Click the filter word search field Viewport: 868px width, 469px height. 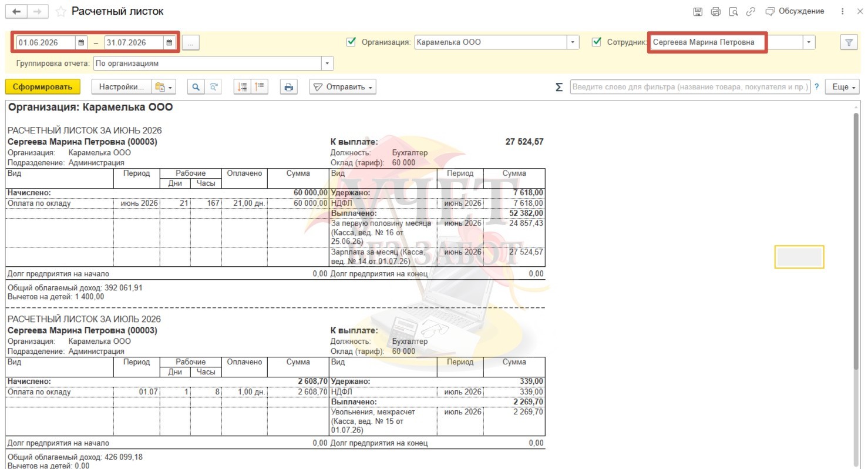(690, 87)
